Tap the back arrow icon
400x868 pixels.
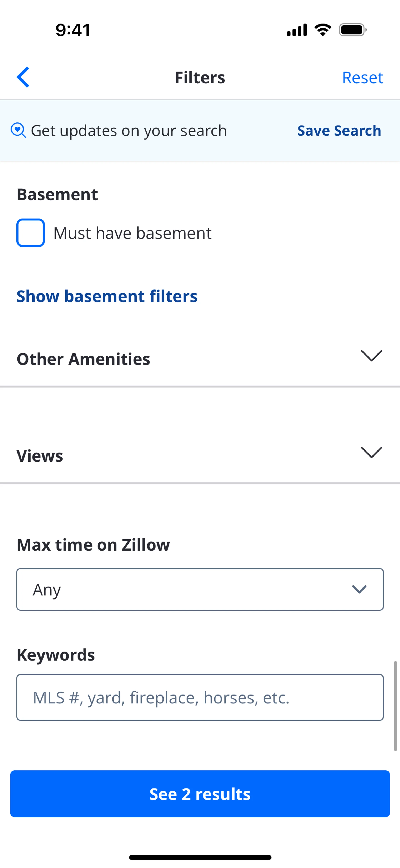(23, 77)
